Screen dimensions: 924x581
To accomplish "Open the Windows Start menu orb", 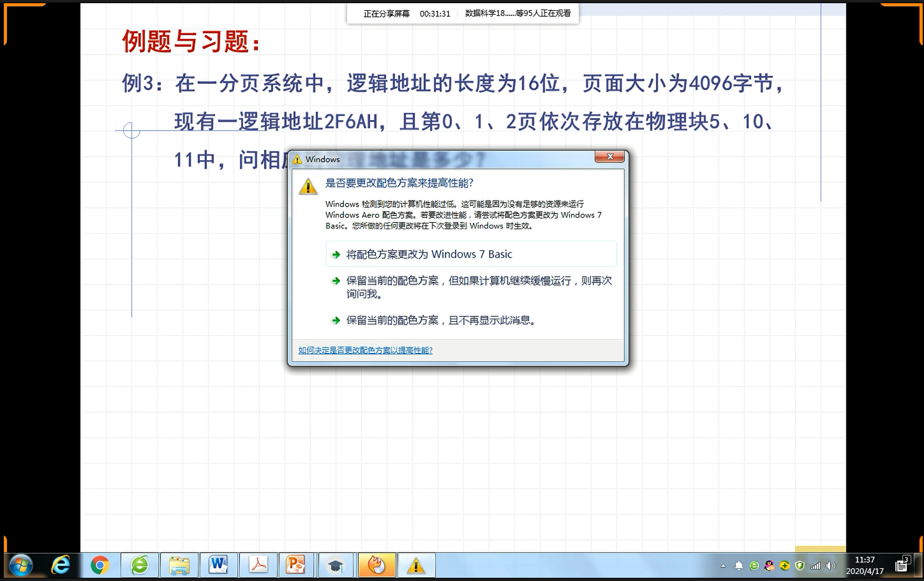I will [x=21, y=564].
